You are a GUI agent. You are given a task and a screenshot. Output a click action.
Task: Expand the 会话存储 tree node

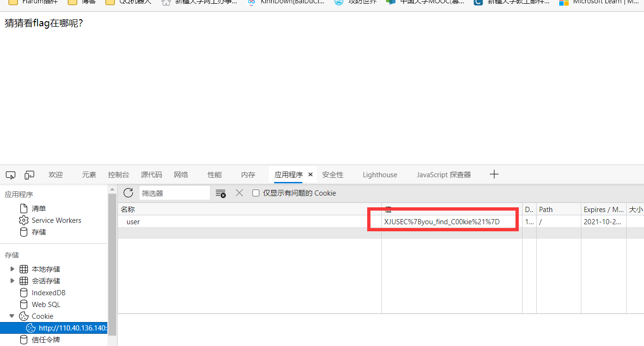point(12,281)
